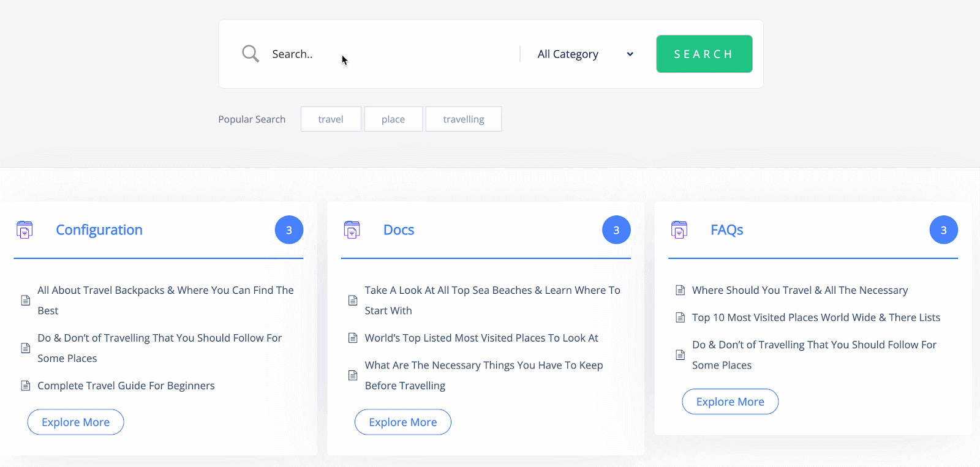Viewport: 980px width, 467px height.
Task: Select the 'place' popular search tag
Action: [x=393, y=119]
